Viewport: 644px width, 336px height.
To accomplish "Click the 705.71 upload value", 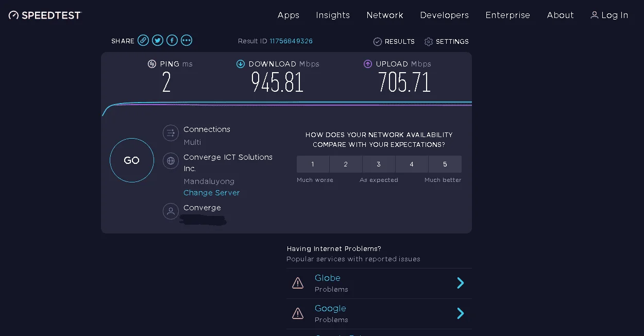I will [404, 82].
